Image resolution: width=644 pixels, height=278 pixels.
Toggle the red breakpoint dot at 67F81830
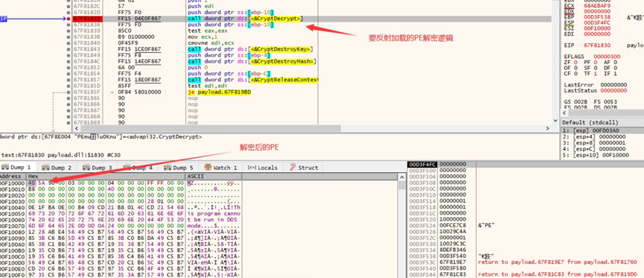68,19
